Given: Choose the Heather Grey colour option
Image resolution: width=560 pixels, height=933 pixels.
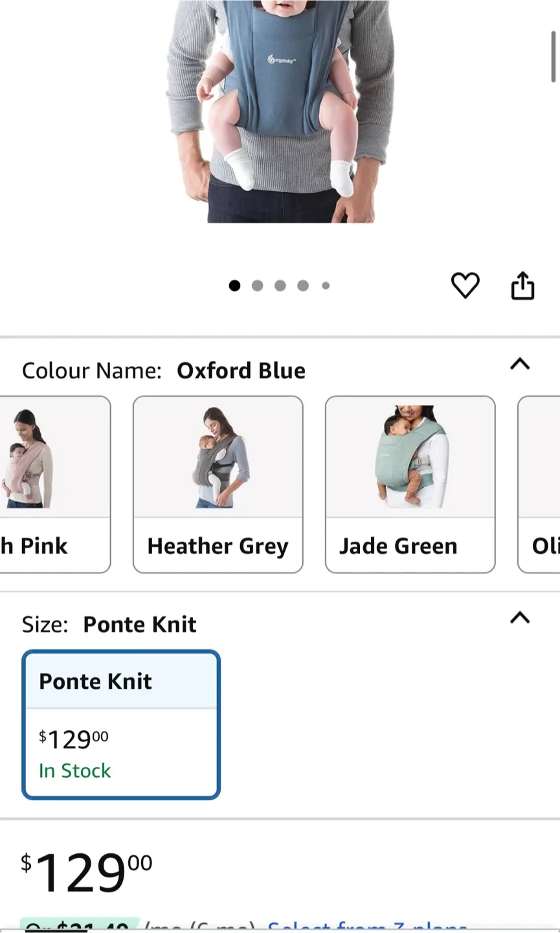Looking at the screenshot, I should tap(218, 485).
